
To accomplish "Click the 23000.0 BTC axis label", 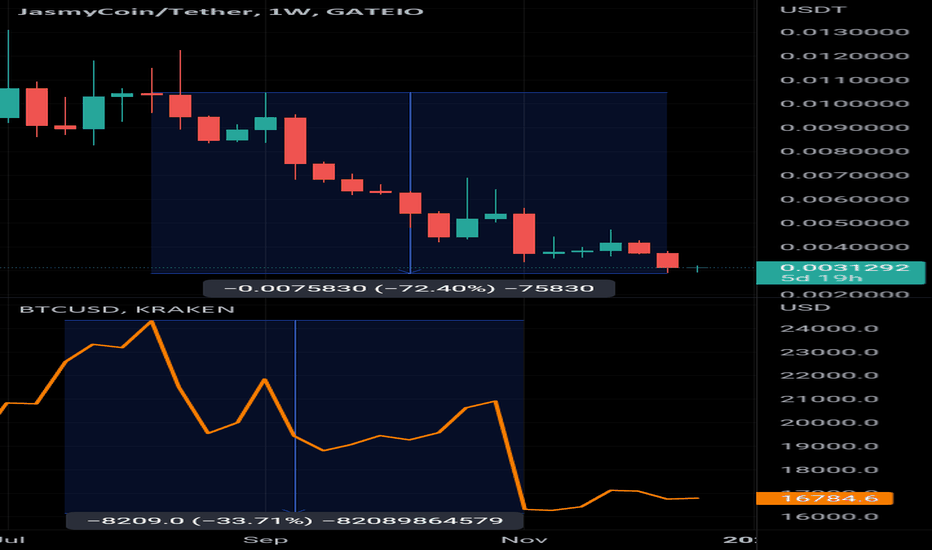I will [829, 352].
